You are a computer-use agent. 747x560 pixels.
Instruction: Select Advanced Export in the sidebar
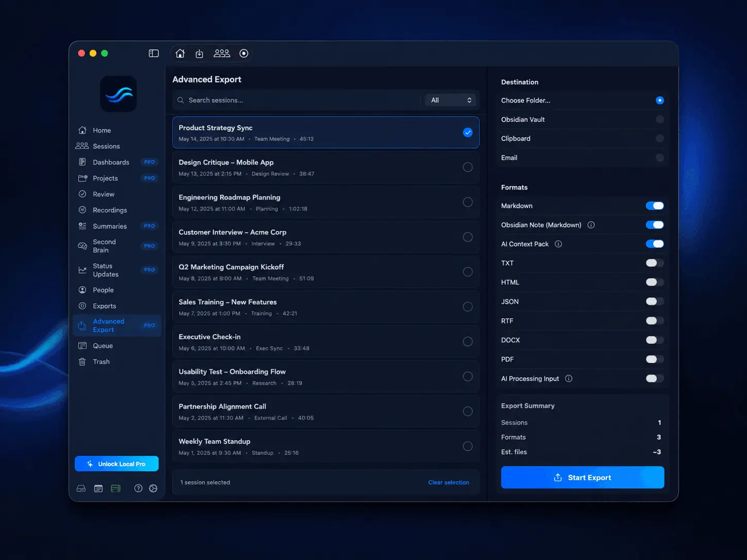pyautogui.click(x=117, y=325)
